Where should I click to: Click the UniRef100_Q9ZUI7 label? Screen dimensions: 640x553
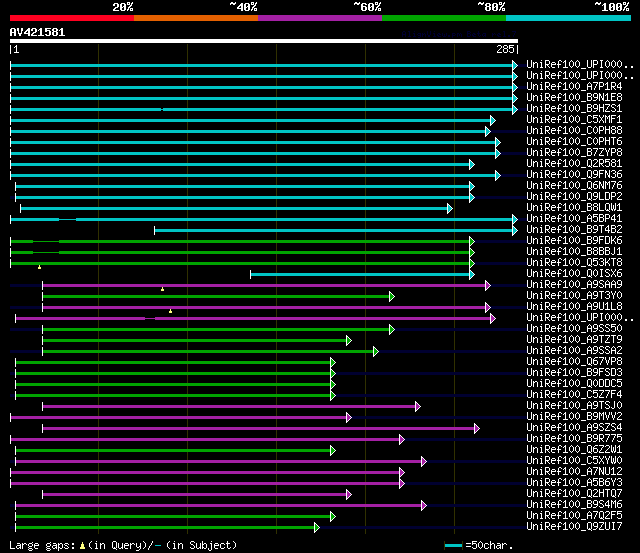pyautogui.click(x=574, y=527)
